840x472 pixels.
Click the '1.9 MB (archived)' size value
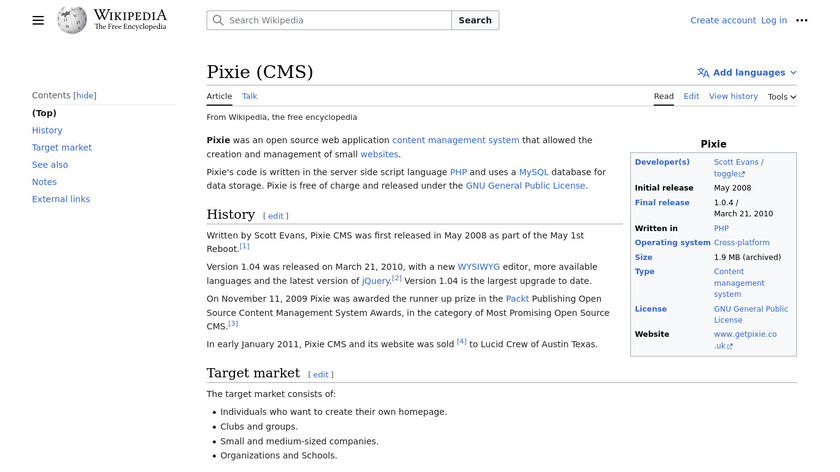tap(747, 257)
